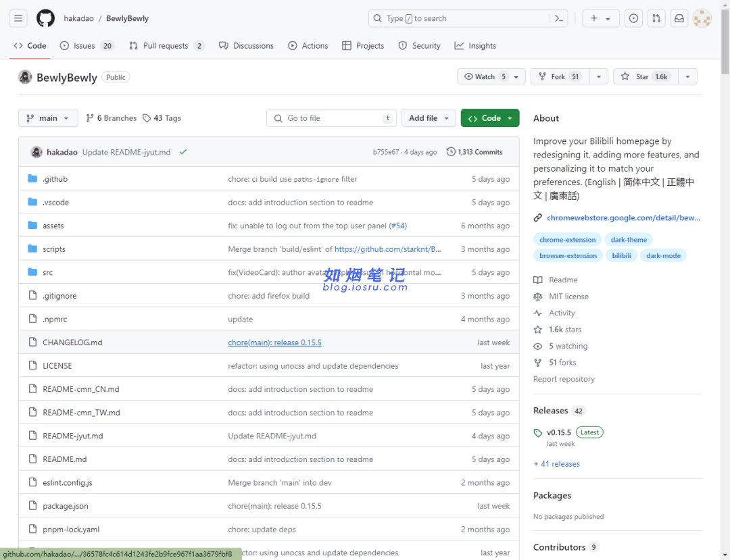
Task: Open the hamburger navigation menu
Action: [18, 18]
